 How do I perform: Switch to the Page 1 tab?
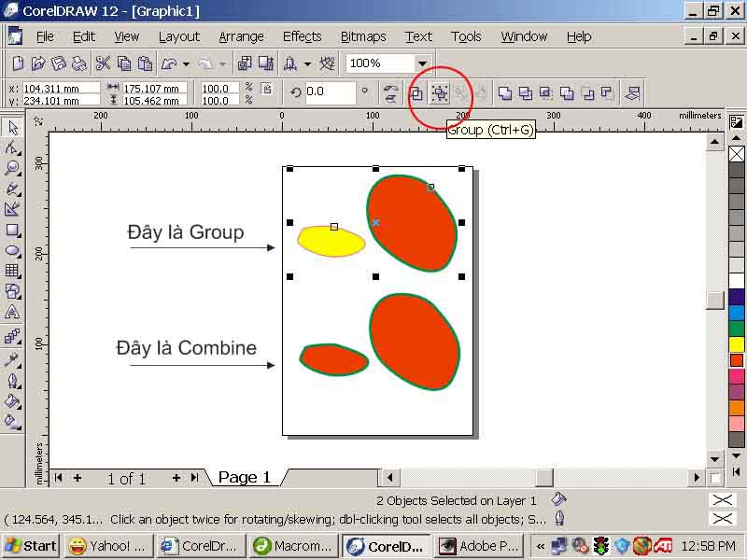coord(245,477)
